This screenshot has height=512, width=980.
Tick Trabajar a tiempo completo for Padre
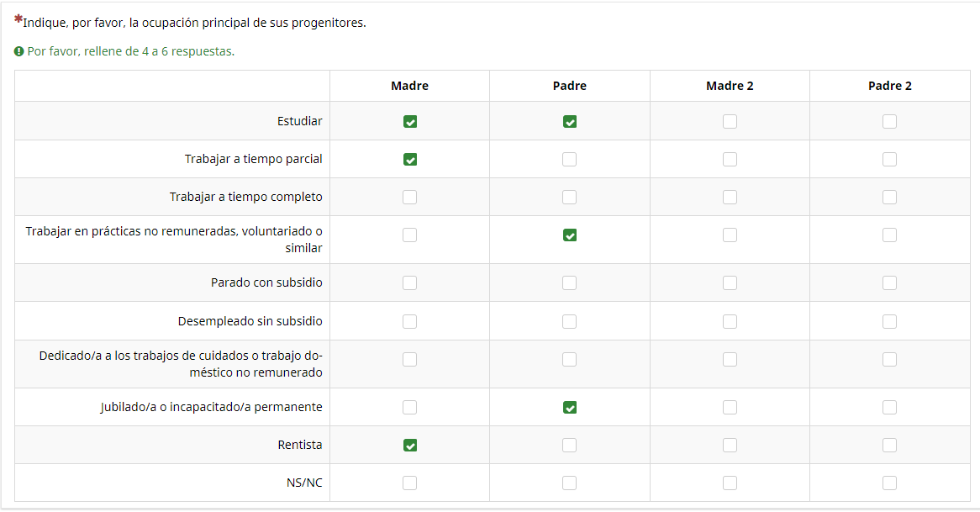pyautogui.click(x=570, y=198)
